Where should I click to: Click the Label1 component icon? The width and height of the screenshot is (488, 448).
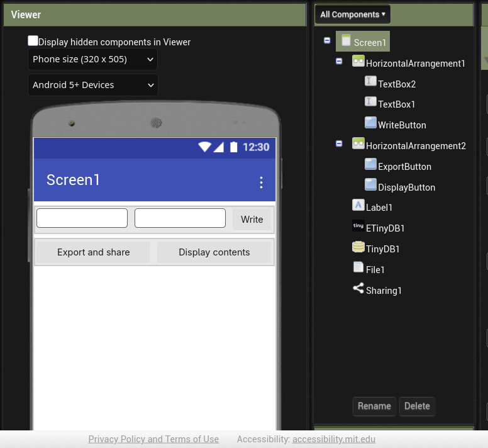358,206
